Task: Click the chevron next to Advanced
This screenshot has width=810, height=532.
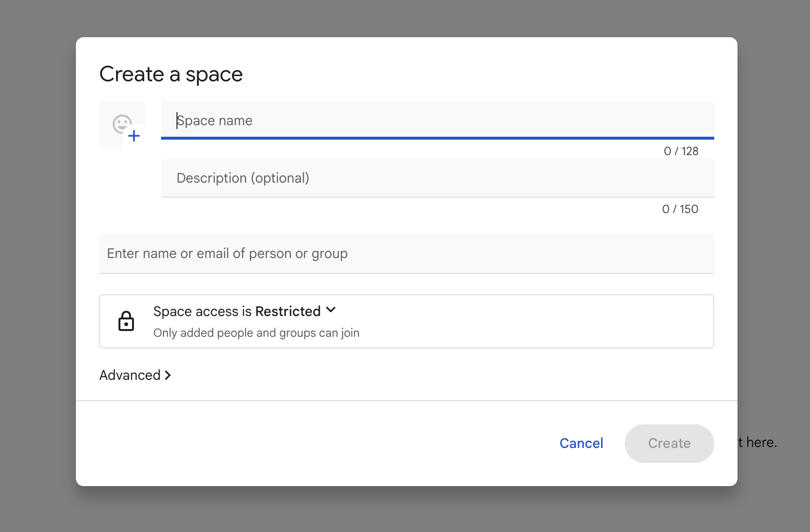Action: (x=168, y=375)
